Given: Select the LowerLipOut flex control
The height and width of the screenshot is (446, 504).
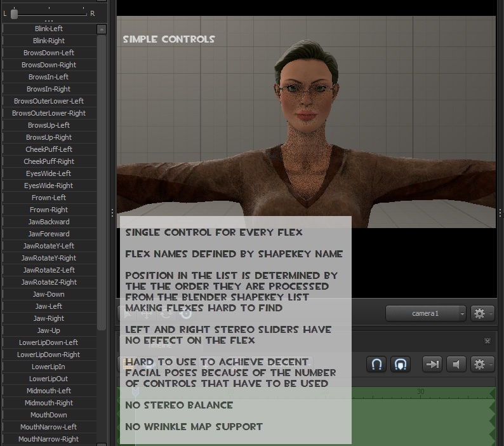Looking at the screenshot, I should tap(49, 379).
